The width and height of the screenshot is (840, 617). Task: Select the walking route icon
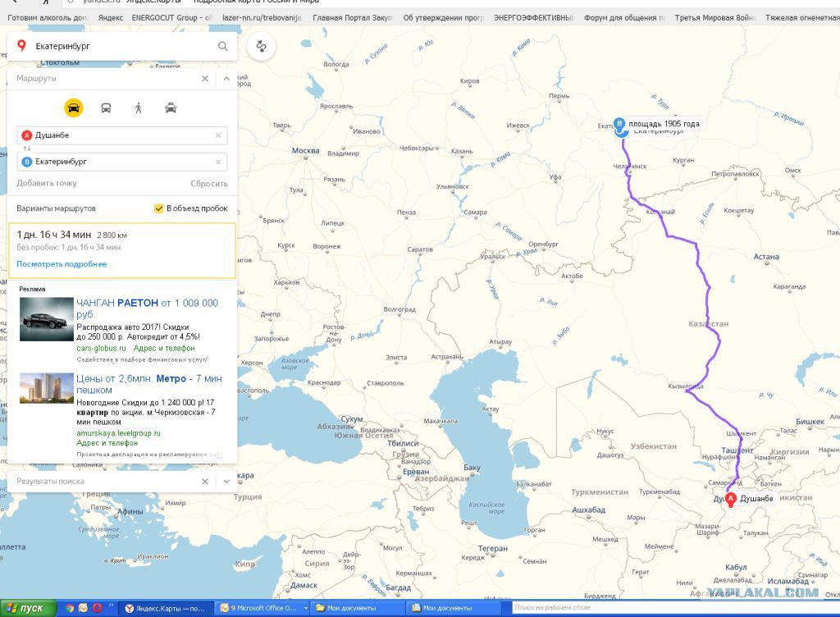click(138, 108)
